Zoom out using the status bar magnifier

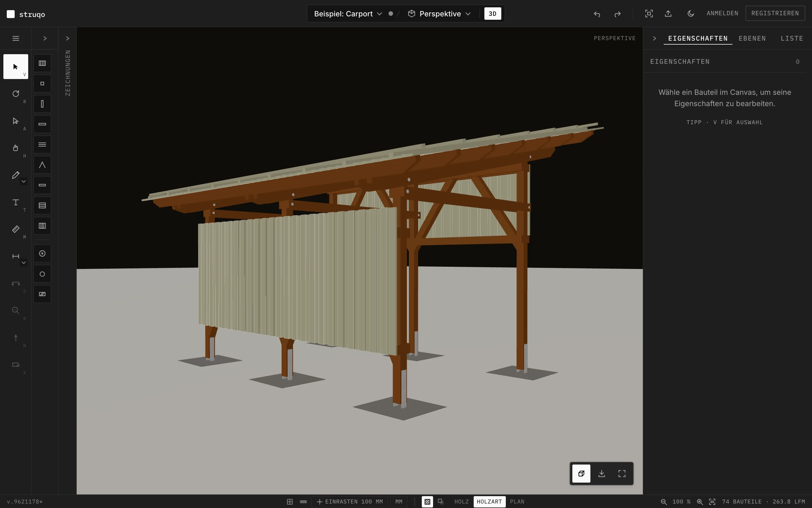(x=664, y=502)
